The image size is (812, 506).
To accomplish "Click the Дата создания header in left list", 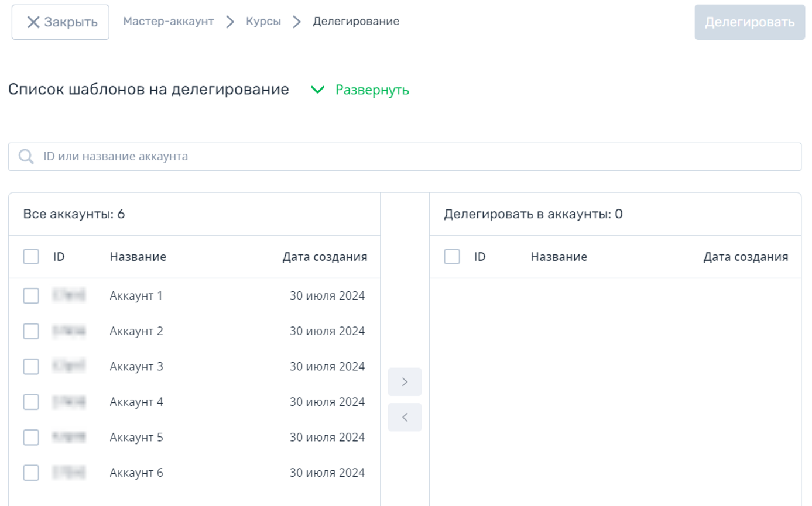I will 325,257.
